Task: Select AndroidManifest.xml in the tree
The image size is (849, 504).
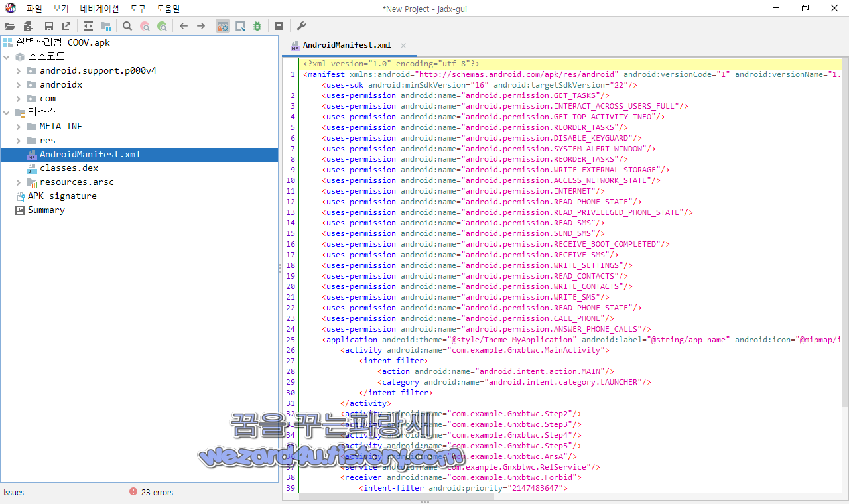Action: click(x=90, y=154)
